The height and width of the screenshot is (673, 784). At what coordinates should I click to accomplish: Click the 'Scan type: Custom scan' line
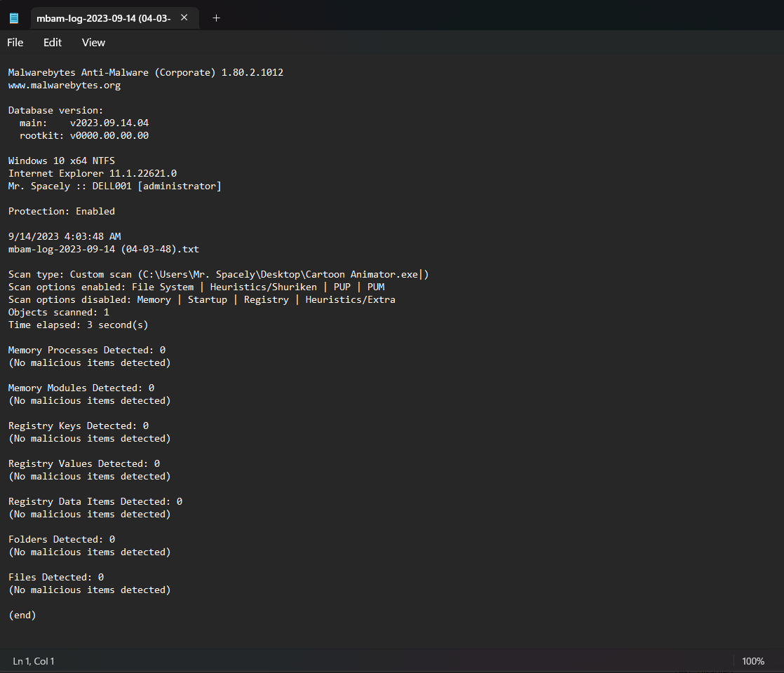click(x=219, y=275)
